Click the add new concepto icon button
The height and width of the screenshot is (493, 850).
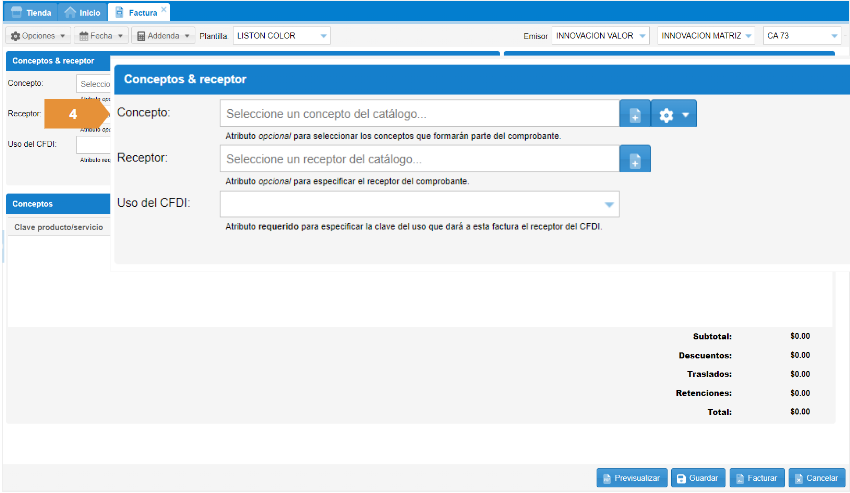[634, 114]
